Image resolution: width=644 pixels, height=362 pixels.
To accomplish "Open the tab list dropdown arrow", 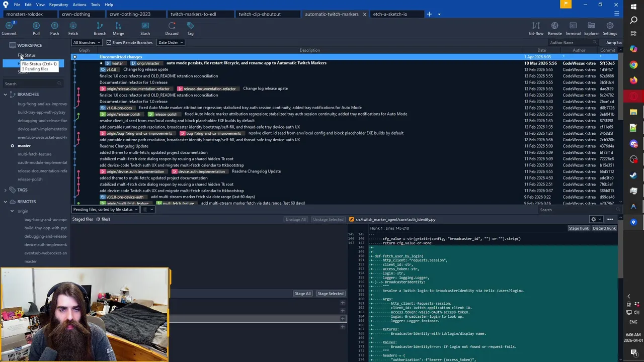I will [x=439, y=14].
